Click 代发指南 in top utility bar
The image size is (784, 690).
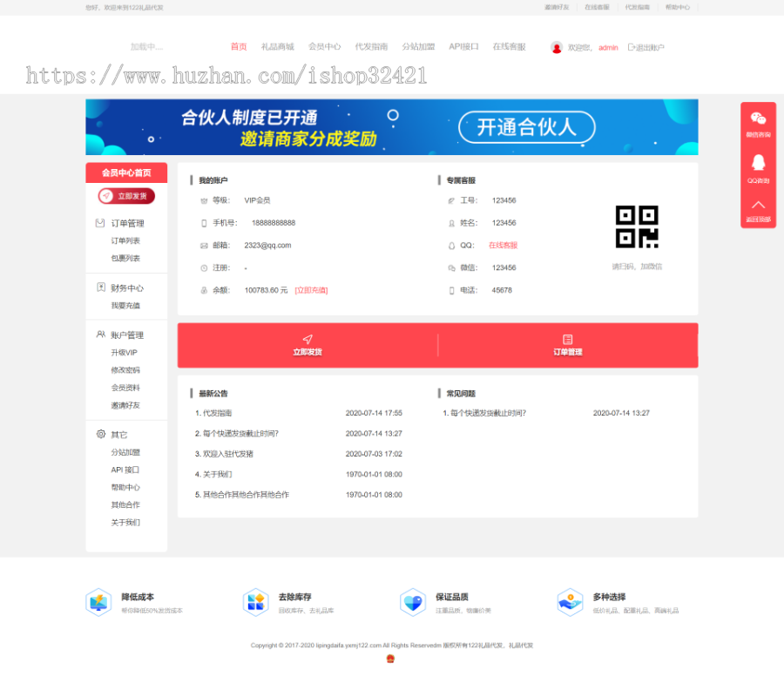pos(638,8)
